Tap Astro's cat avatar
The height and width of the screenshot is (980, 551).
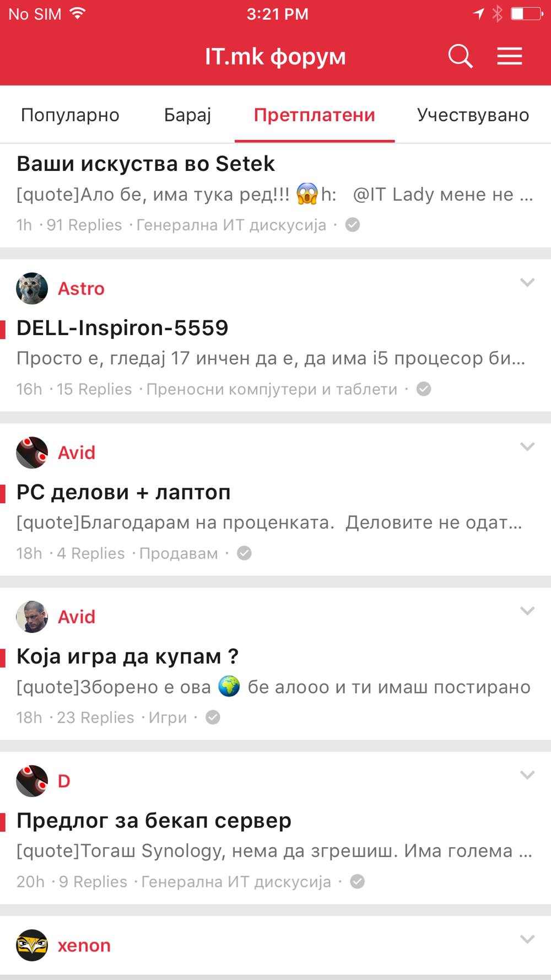point(32,288)
